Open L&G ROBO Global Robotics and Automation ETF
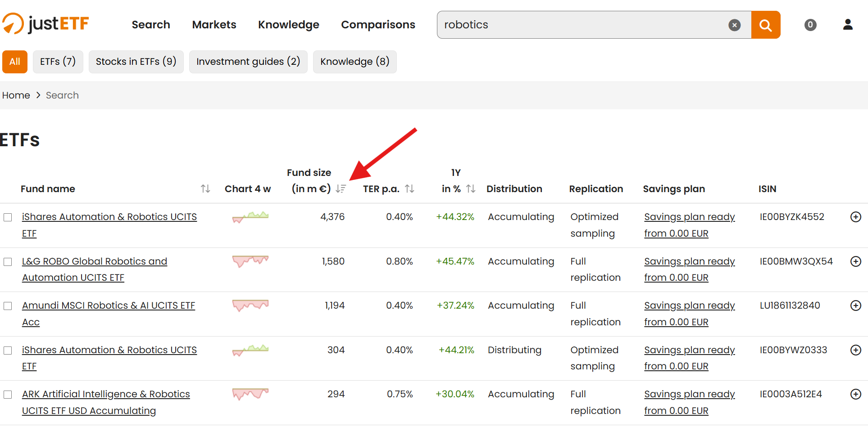 coord(95,270)
